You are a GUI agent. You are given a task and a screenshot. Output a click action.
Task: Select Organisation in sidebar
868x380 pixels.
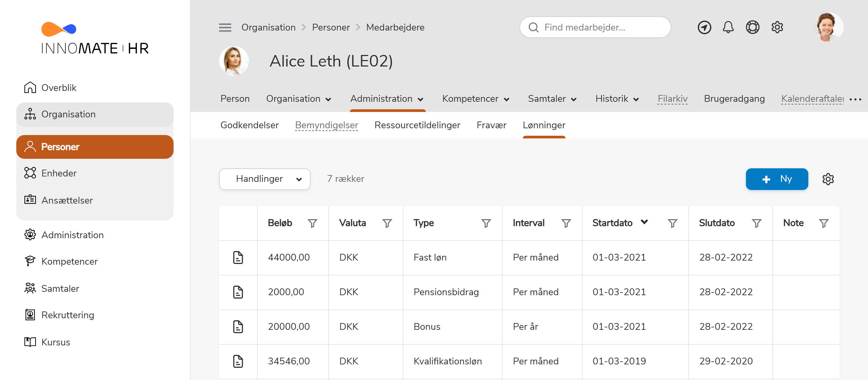pos(95,114)
